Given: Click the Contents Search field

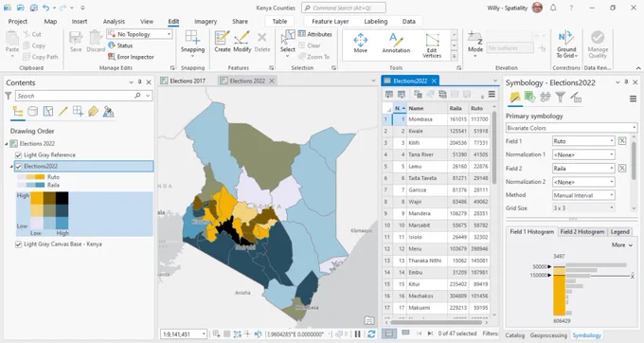Looking at the screenshot, I should [84, 96].
